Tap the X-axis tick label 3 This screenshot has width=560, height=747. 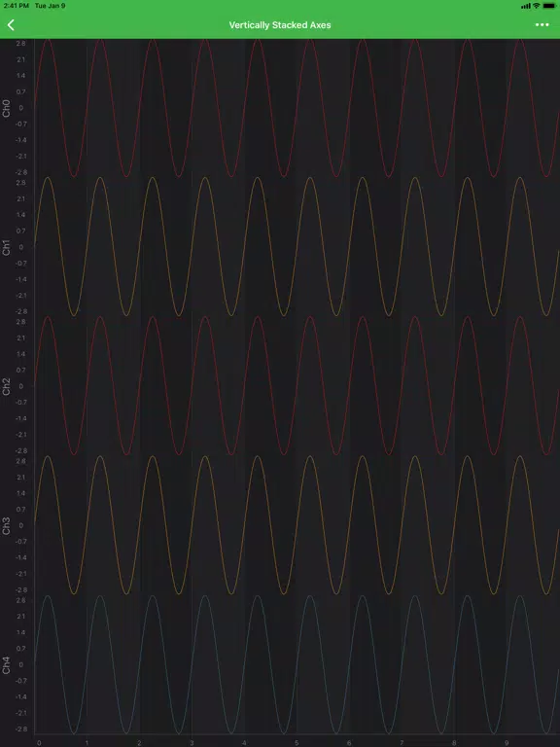192,743
